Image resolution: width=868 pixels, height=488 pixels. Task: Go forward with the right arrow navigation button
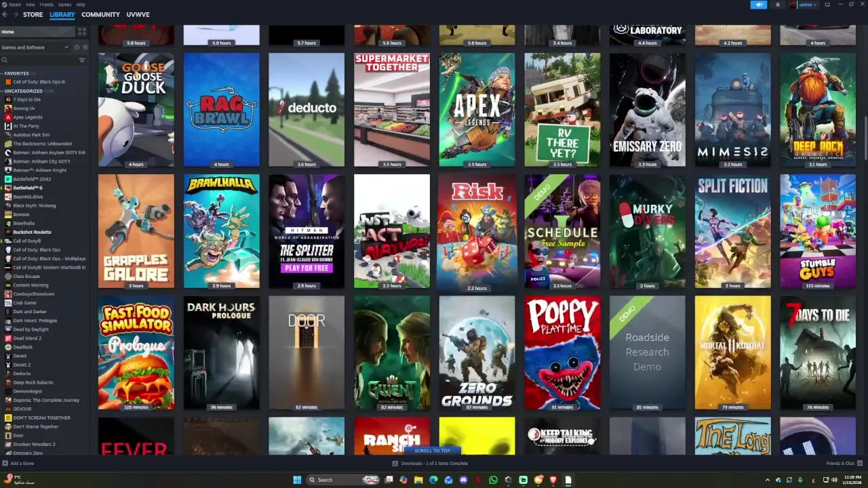[x=15, y=14]
